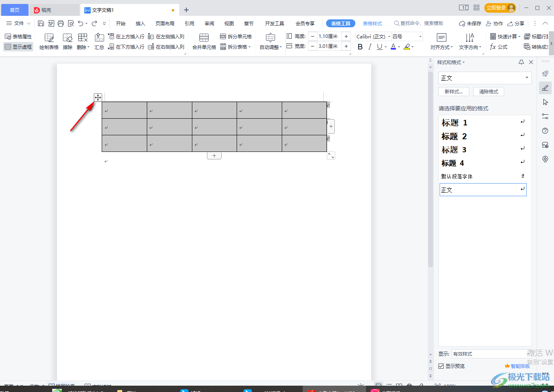This screenshot has height=392, width=554.
Task: Open Table Properties (表格属性)
Action: pyautogui.click(x=18, y=36)
